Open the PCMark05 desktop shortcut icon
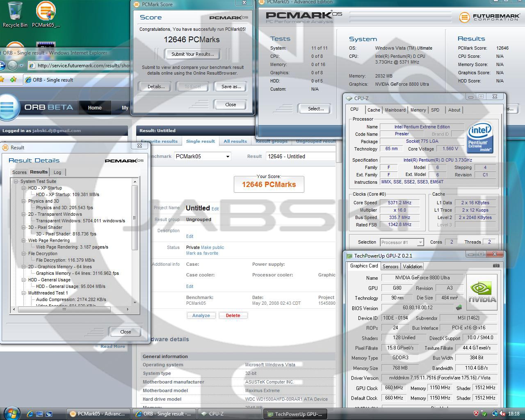This screenshot has width=525, height=420. [x=46, y=15]
